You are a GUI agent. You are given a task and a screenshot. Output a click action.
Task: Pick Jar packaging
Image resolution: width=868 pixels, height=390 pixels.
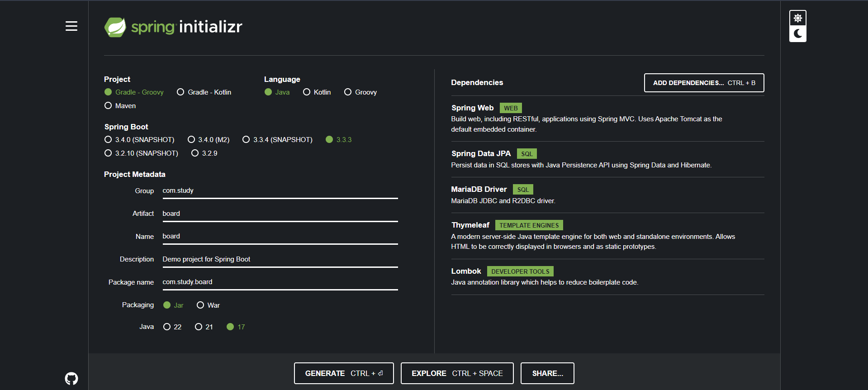click(173, 305)
